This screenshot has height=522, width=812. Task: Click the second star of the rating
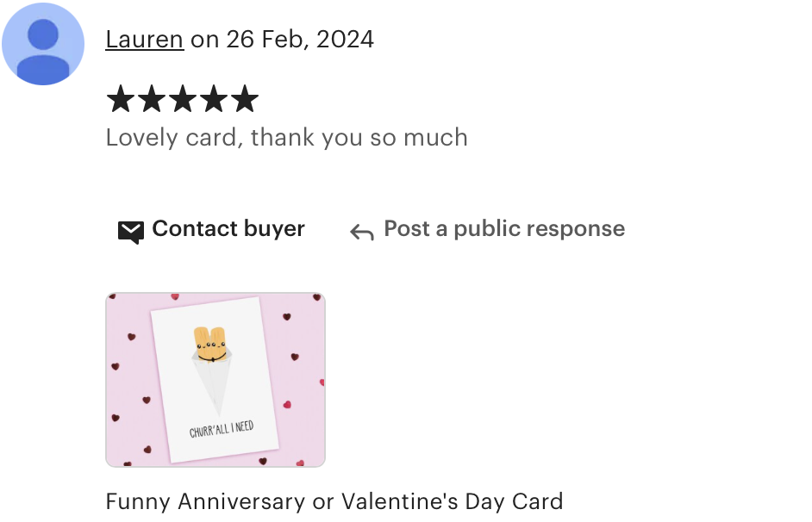(x=152, y=99)
